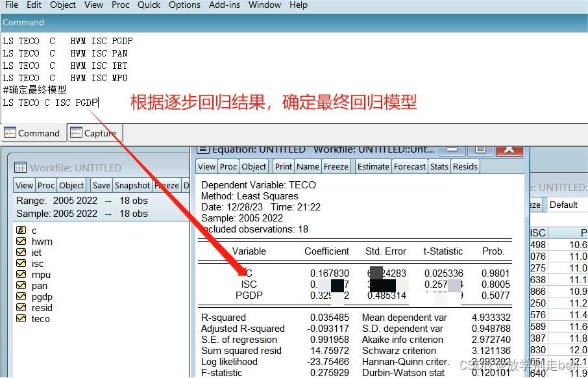Click View in the Equation toolbar
Screen dimensions: 588x378
click(x=206, y=167)
